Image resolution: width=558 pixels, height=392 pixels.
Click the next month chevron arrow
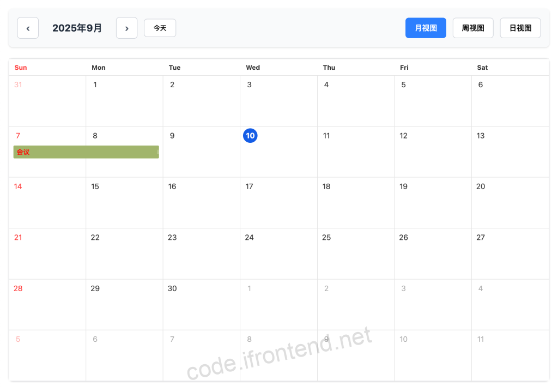126,28
